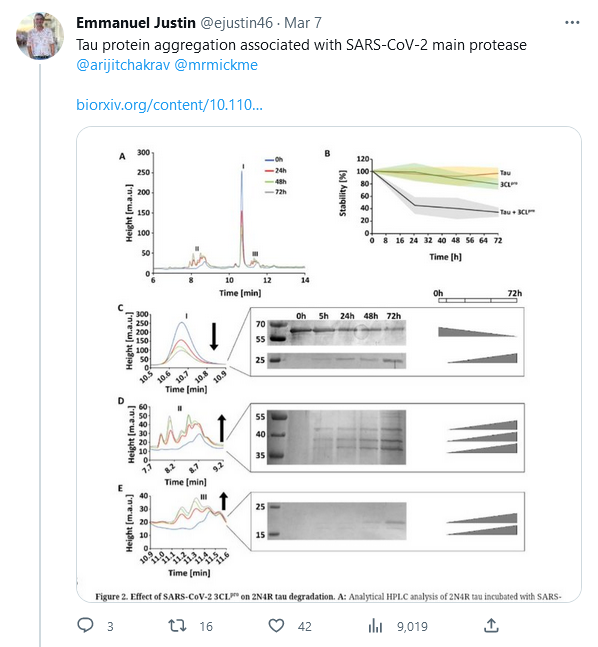Open the three-dot more options menu
This screenshot has height=647, width=598.
coord(572,23)
